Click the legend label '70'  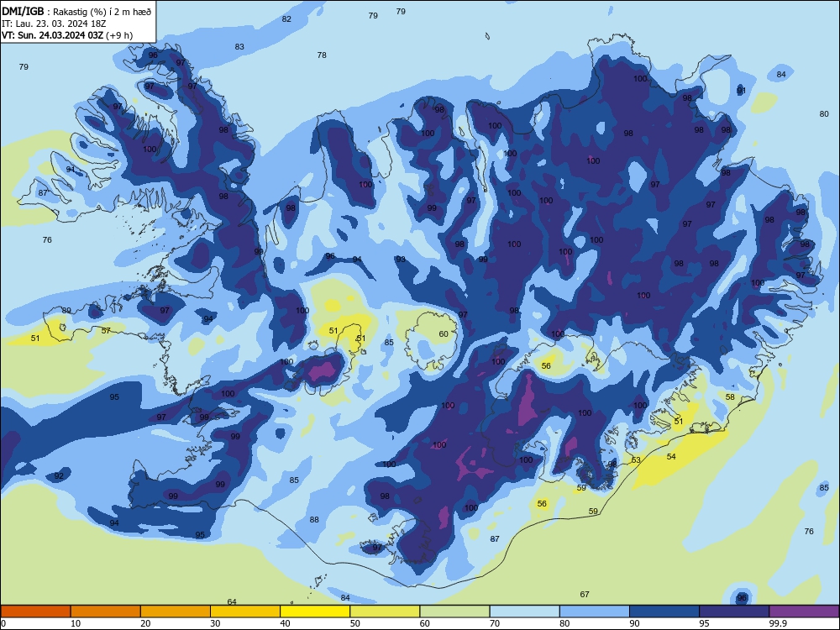click(495, 623)
